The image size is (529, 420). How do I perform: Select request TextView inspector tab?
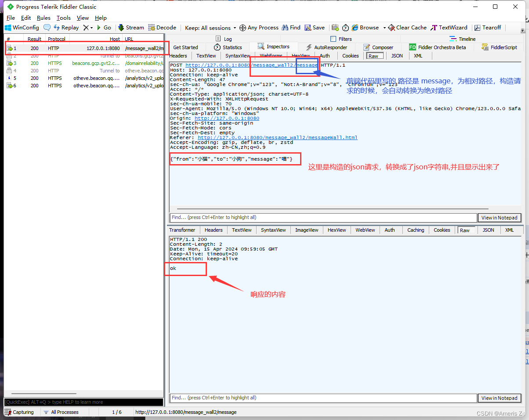coord(206,56)
